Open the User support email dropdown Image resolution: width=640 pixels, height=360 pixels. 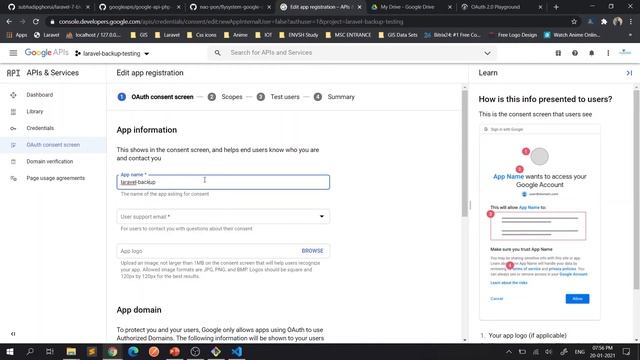(x=223, y=217)
